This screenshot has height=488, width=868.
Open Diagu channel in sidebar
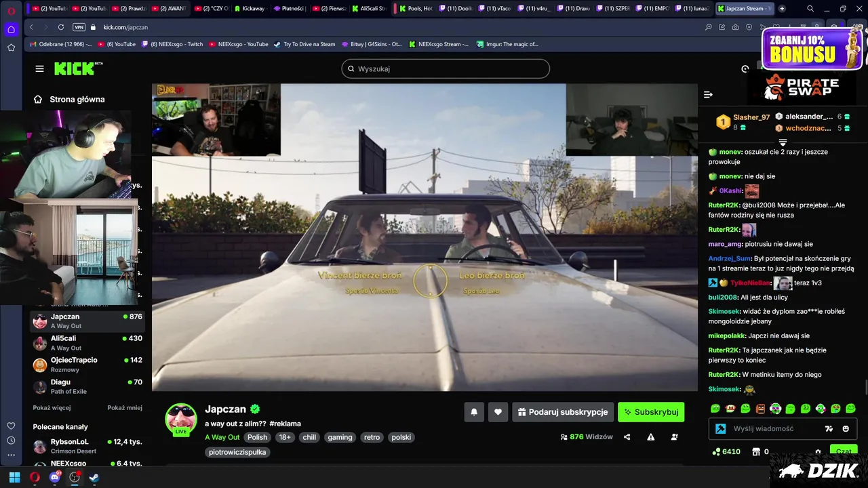[x=87, y=386]
